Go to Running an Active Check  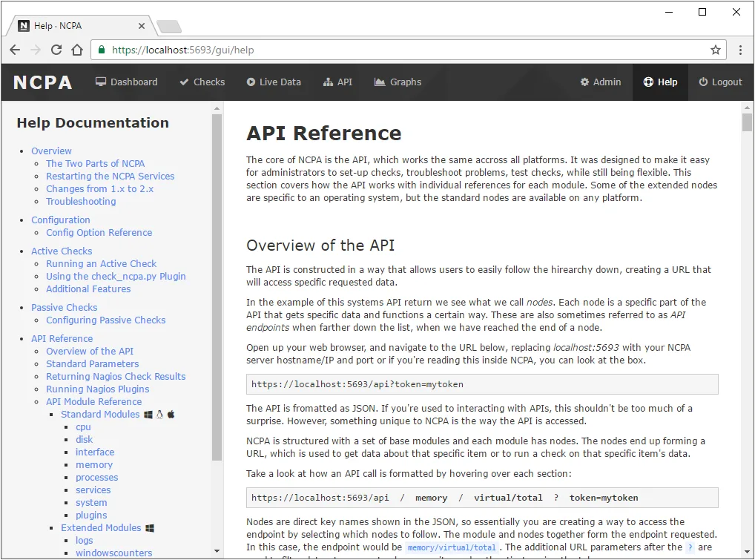101,264
